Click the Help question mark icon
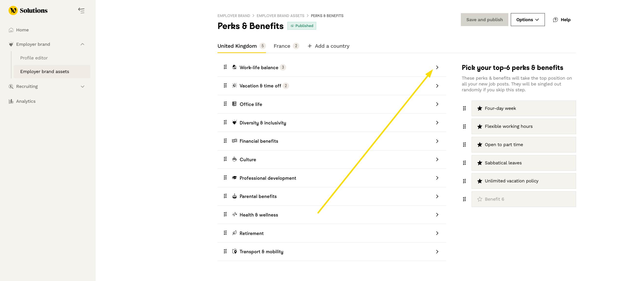This screenshot has width=644, height=281. (x=555, y=20)
